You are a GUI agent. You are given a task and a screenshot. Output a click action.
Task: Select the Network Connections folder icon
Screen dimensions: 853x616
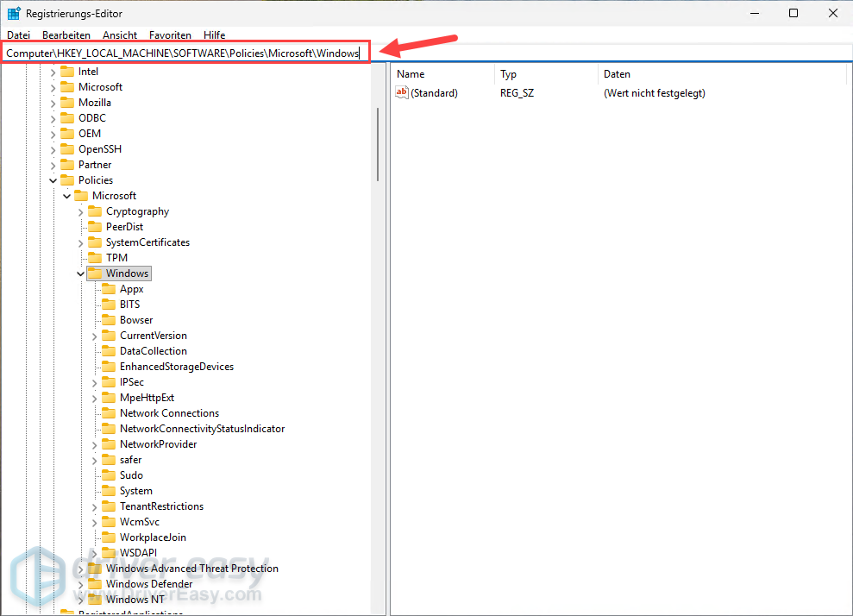(x=109, y=412)
